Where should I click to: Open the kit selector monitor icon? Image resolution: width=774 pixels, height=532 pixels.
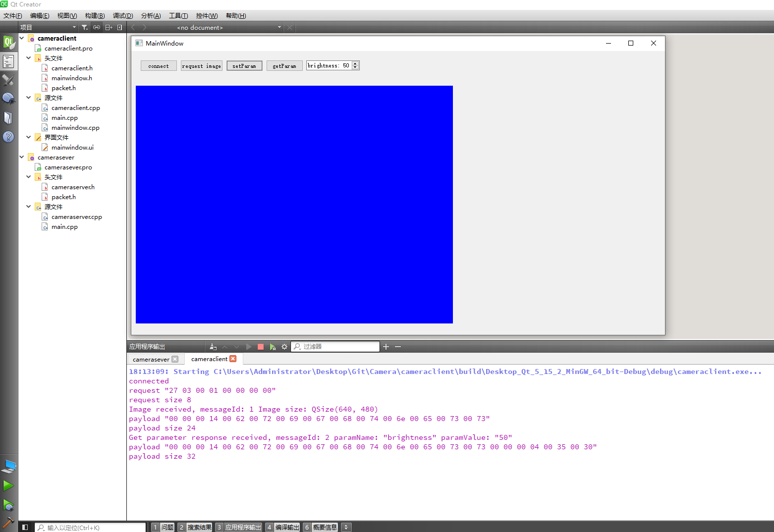point(8,466)
